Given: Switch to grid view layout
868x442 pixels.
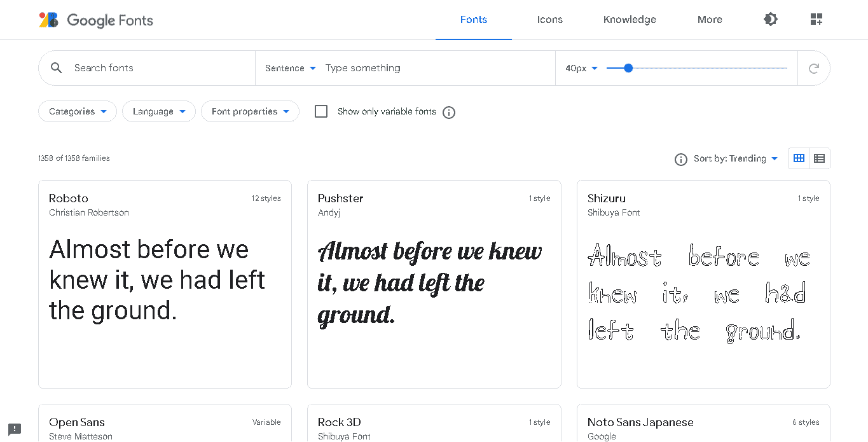Looking at the screenshot, I should 799,158.
